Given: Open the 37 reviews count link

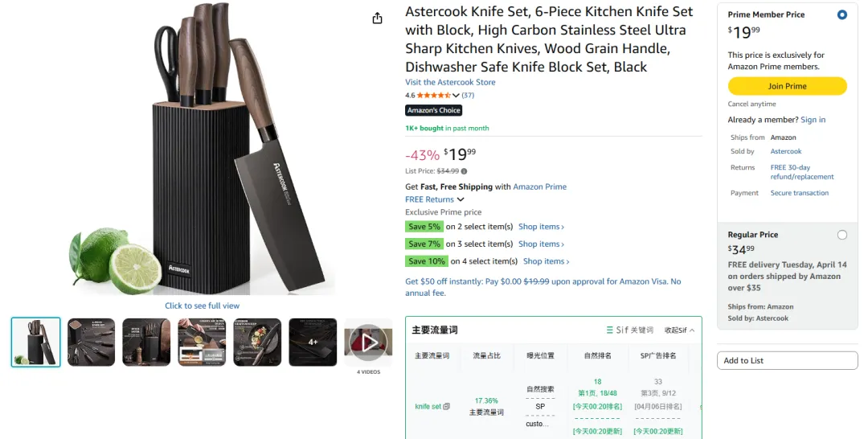Looking at the screenshot, I should [468, 96].
